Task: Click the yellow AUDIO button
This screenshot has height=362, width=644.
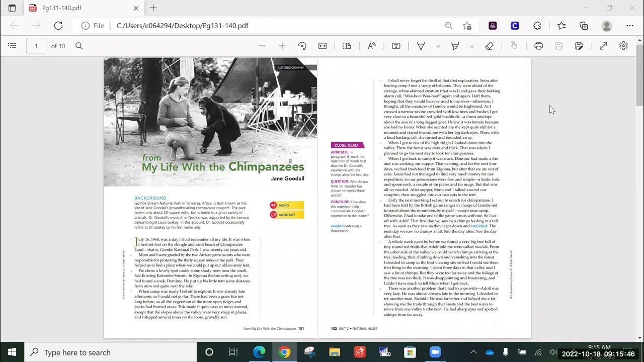Action: pyautogui.click(x=287, y=205)
